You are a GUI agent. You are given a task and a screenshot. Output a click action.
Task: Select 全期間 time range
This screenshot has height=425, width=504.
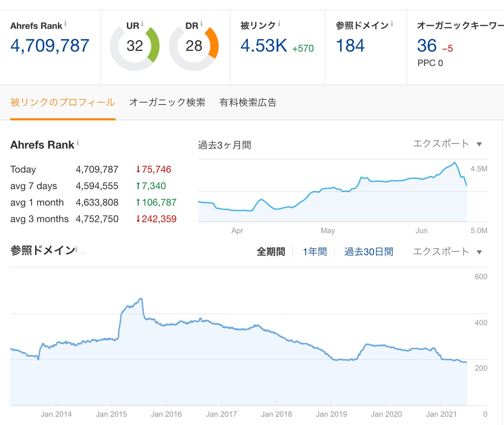click(271, 252)
